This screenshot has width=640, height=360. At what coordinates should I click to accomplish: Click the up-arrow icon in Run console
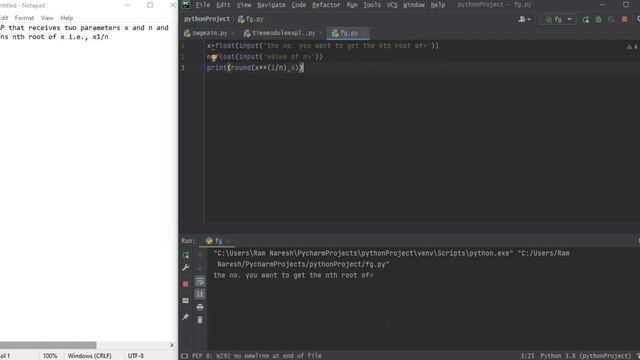(x=200, y=256)
